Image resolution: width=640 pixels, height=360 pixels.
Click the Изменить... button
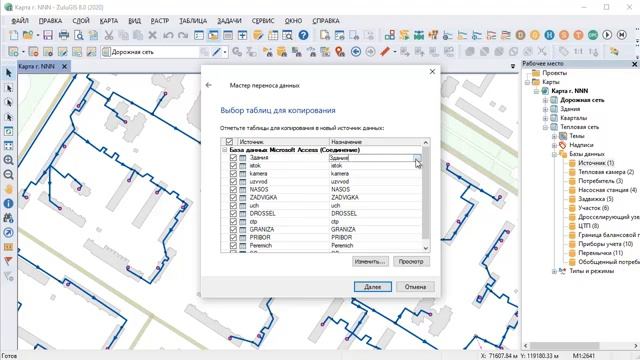(x=370, y=262)
